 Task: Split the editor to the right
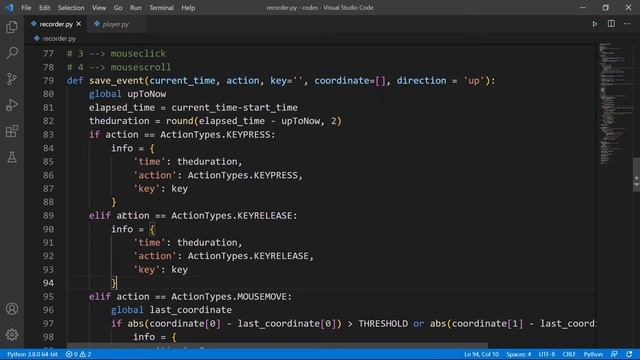pos(611,24)
